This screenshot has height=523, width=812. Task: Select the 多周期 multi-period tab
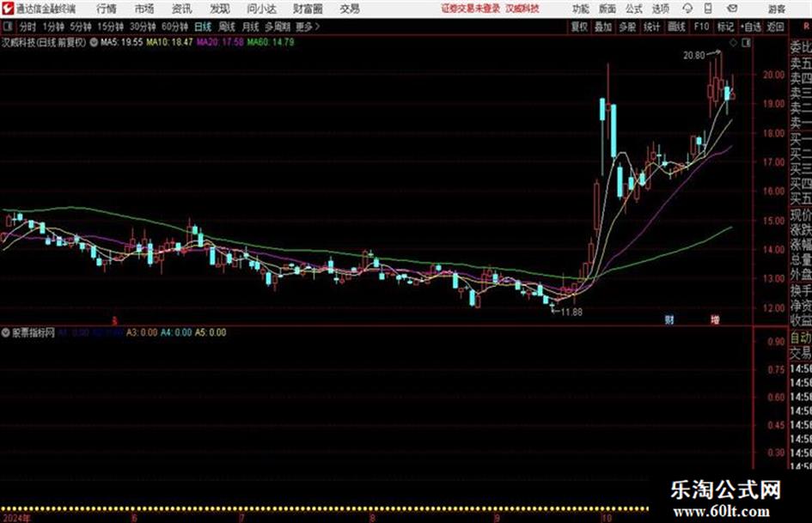tap(278, 27)
